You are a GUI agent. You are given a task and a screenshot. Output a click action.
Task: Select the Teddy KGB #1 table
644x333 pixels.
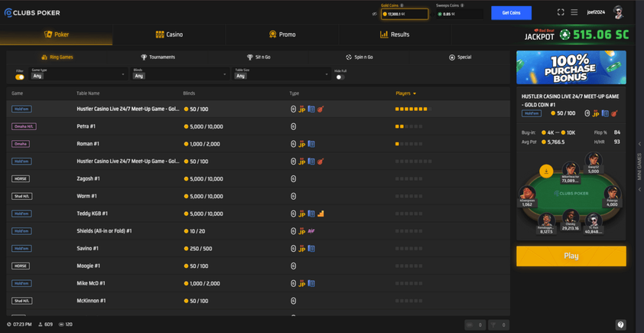point(258,214)
